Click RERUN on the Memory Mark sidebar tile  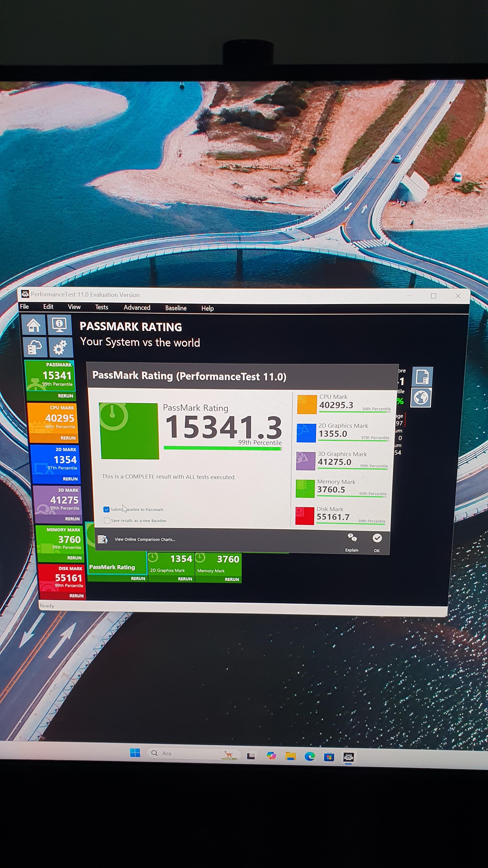point(74,558)
